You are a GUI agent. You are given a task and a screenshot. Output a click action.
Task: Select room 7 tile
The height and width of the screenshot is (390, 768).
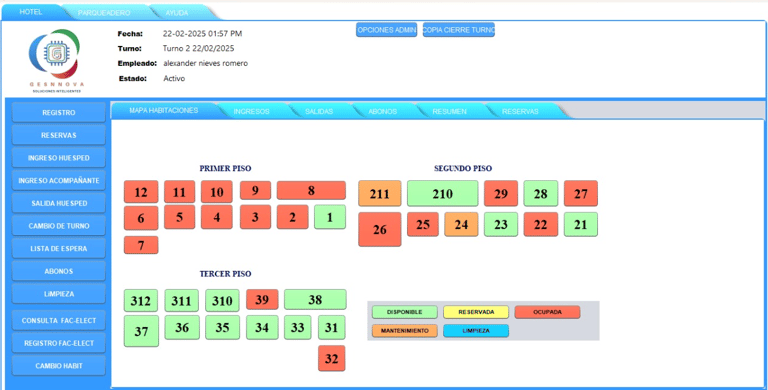click(x=141, y=245)
